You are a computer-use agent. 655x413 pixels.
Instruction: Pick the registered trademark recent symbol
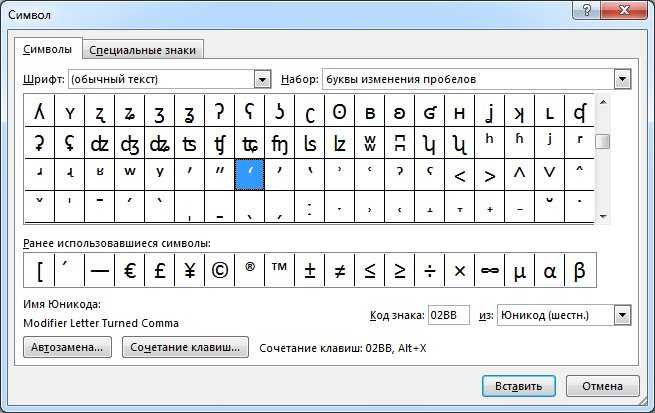pyautogui.click(x=249, y=270)
